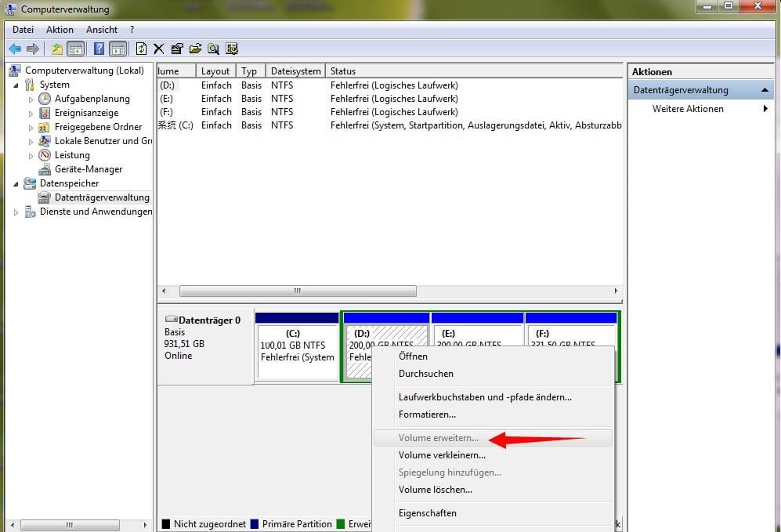Click the black X Delete toolbar icon
This screenshot has height=532, width=781.
[x=159, y=49]
